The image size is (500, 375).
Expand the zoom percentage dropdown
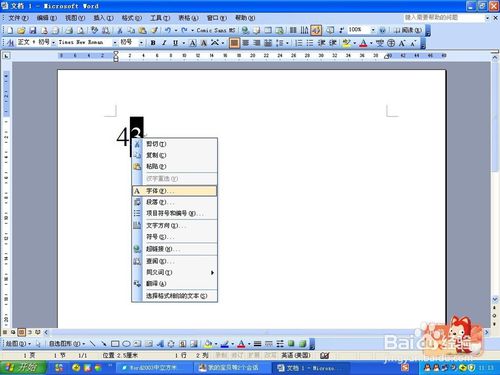(373, 30)
